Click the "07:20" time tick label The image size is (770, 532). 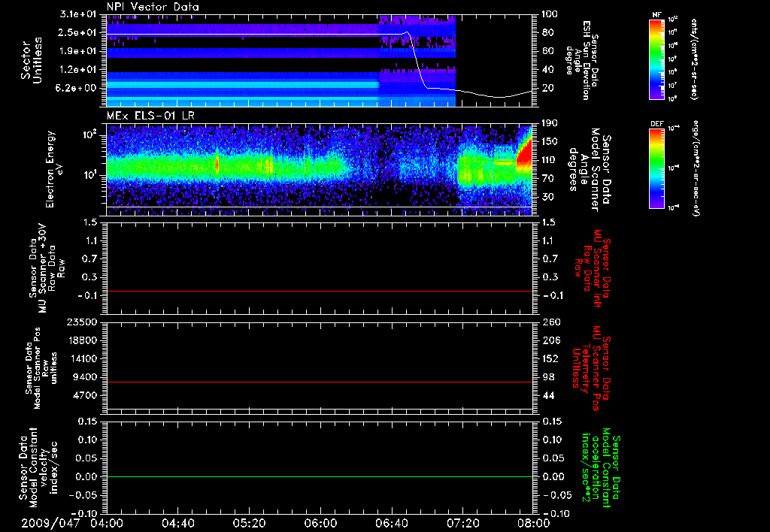462,523
